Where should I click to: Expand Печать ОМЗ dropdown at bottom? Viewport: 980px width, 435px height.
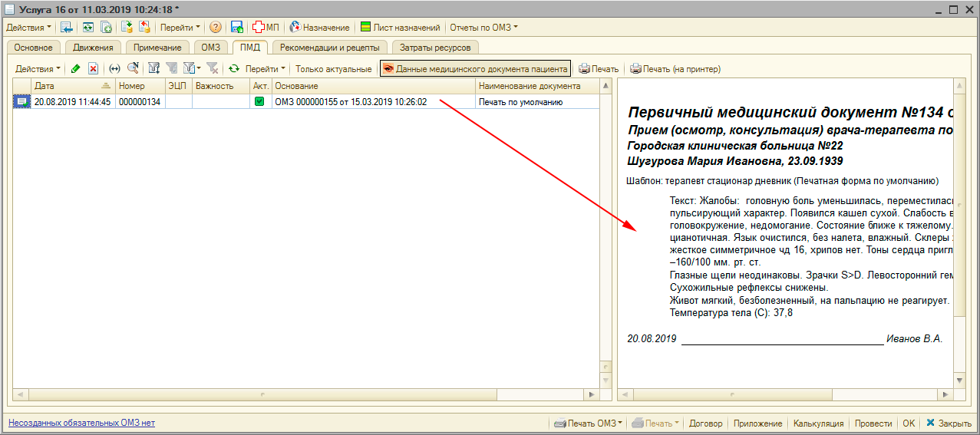589,423
